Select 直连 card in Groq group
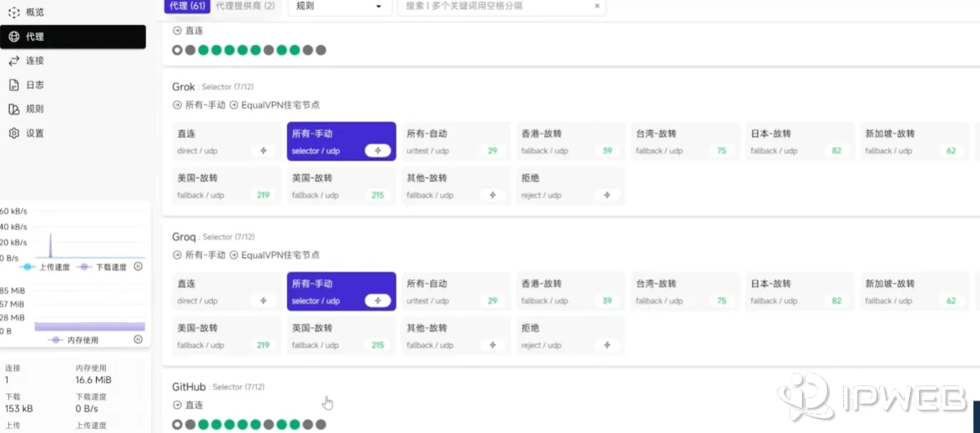Image resolution: width=980 pixels, height=433 pixels. click(x=226, y=291)
